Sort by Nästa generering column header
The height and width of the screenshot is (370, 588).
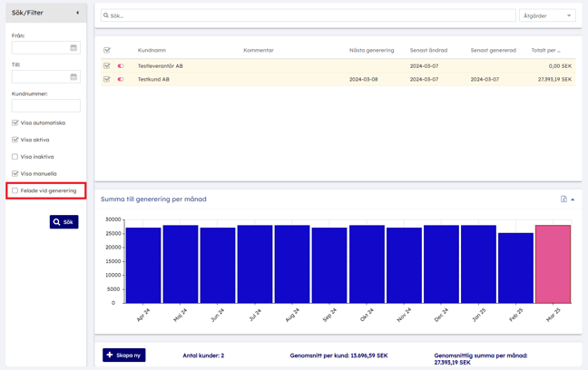pos(371,51)
